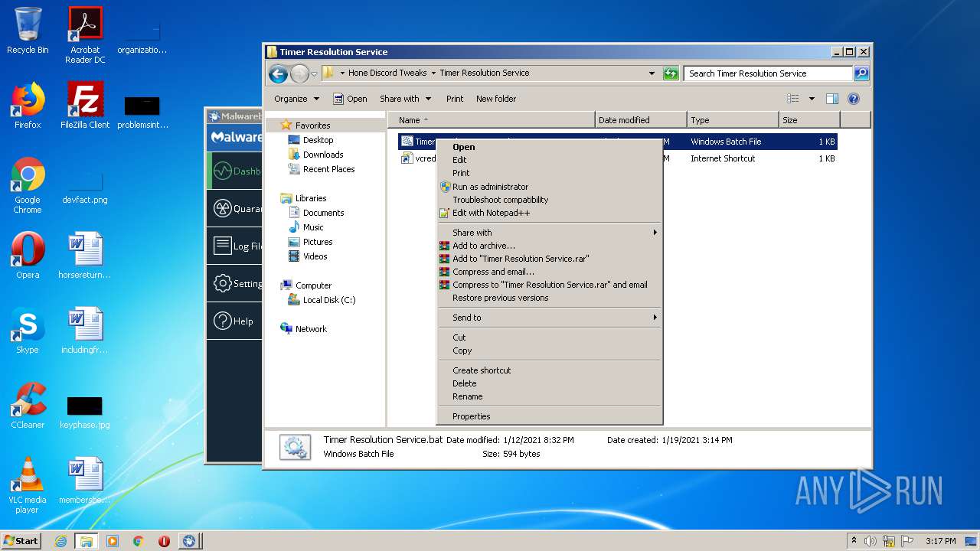Screen dimensions: 980x551
Task: Open Downloads in Favorites
Action: click(x=323, y=155)
